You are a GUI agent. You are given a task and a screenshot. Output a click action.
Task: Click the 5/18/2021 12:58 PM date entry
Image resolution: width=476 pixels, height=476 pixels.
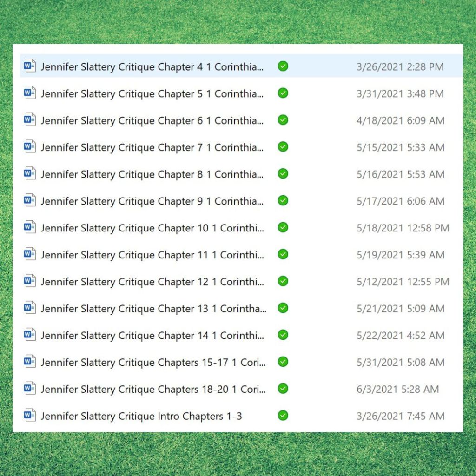[x=403, y=228]
